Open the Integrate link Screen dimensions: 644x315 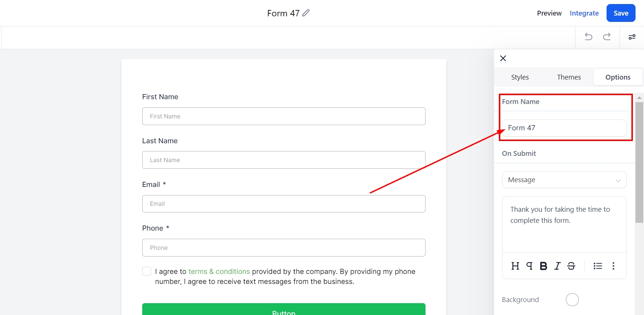tap(584, 13)
